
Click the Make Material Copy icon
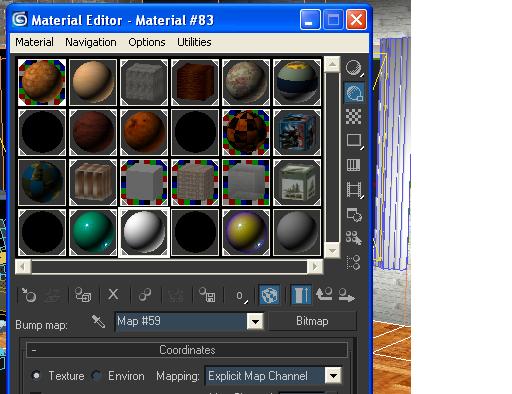point(144,295)
